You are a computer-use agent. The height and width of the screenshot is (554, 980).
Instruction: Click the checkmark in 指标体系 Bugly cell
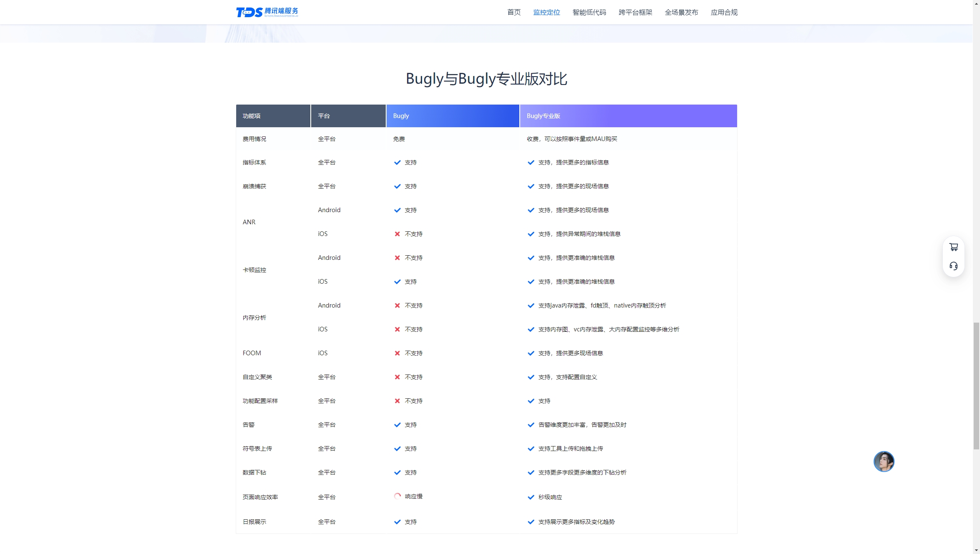(397, 162)
